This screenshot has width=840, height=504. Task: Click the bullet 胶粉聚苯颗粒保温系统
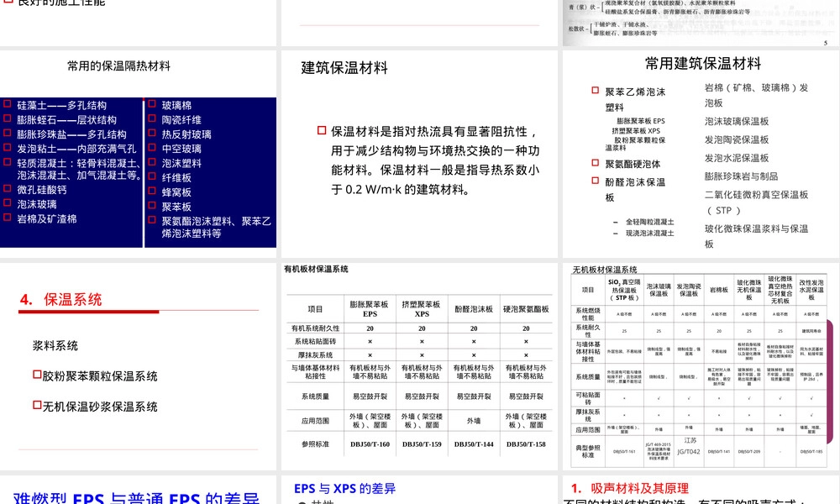coord(100,376)
